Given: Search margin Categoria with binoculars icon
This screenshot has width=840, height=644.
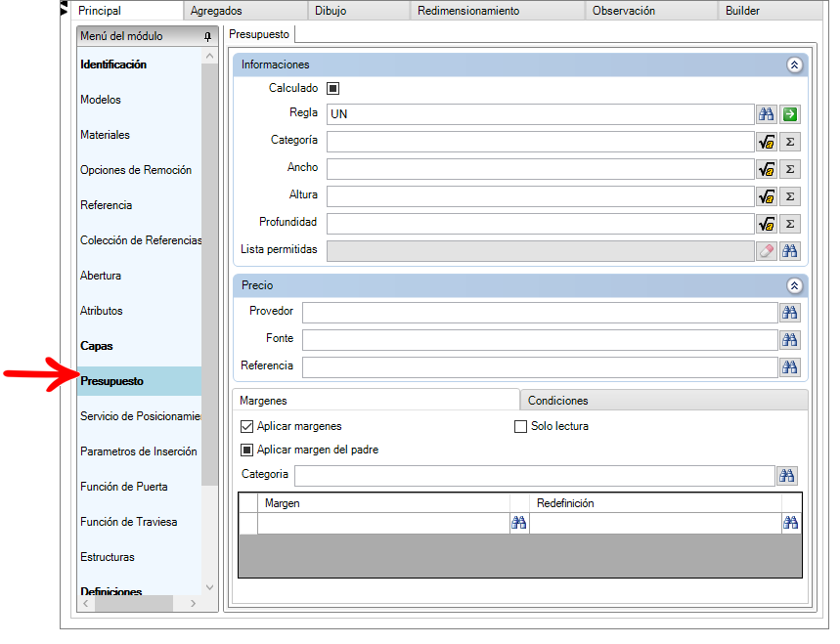Looking at the screenshot, I should [x=786, y=476].
